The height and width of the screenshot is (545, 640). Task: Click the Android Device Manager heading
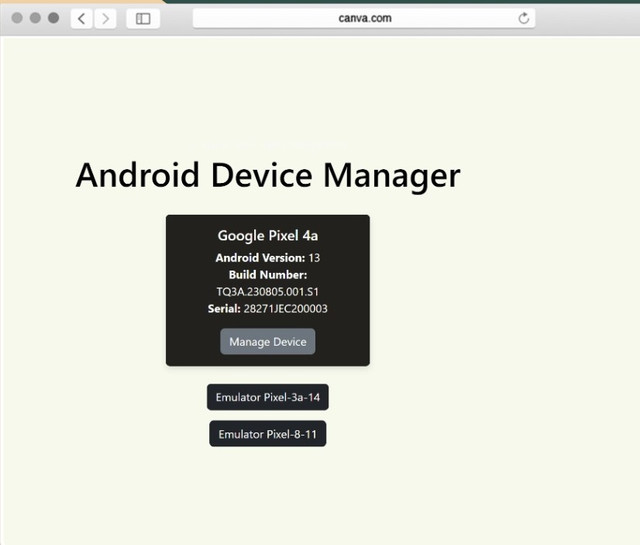268,176
